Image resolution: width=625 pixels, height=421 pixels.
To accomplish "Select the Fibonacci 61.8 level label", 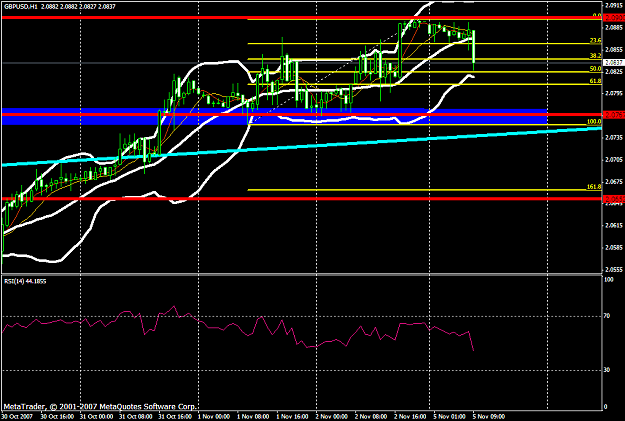I will point(596,81).
